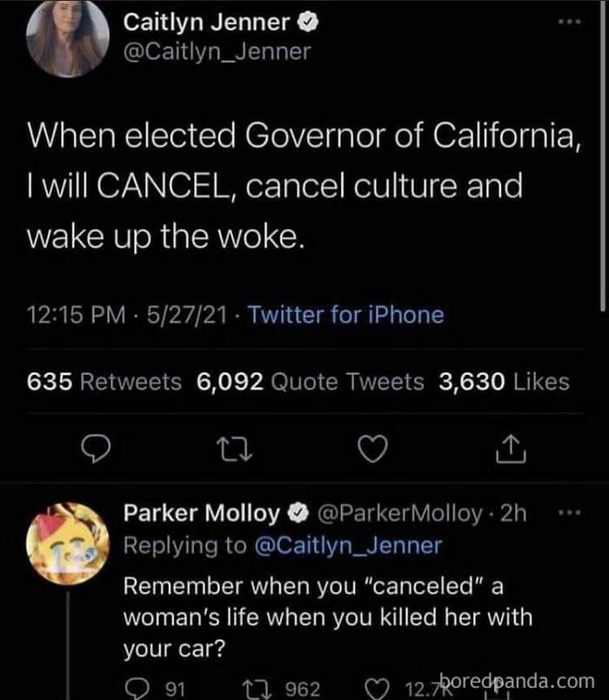Click the Caitlyn Jenner display name
Screen dimensions: 609x700
pyautogui.click(x=206, y=23)
